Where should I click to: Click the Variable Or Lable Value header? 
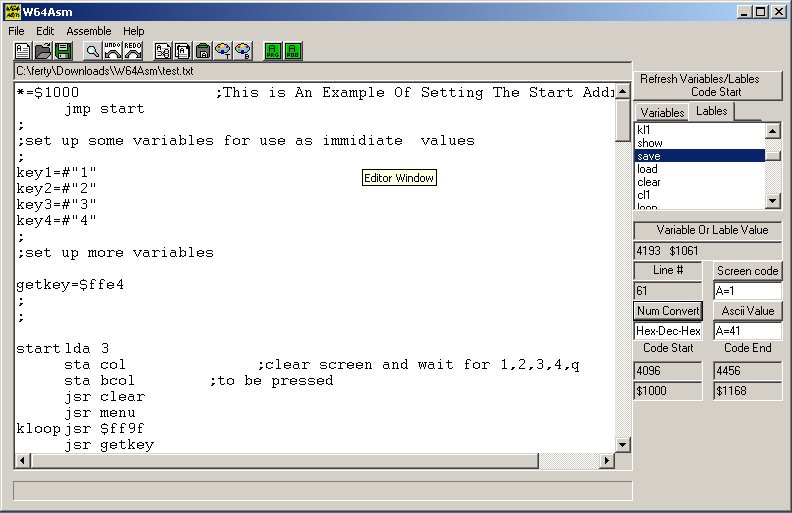708,230
